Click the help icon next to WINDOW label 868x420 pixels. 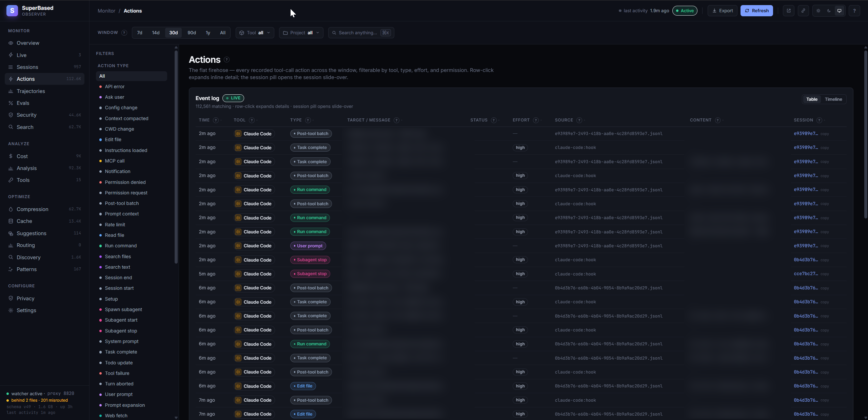coord(124,33)
